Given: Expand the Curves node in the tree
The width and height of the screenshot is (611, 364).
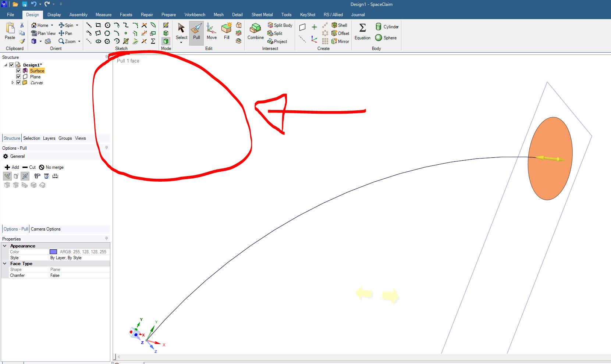Looking at the screenshot, I should 12,82.
